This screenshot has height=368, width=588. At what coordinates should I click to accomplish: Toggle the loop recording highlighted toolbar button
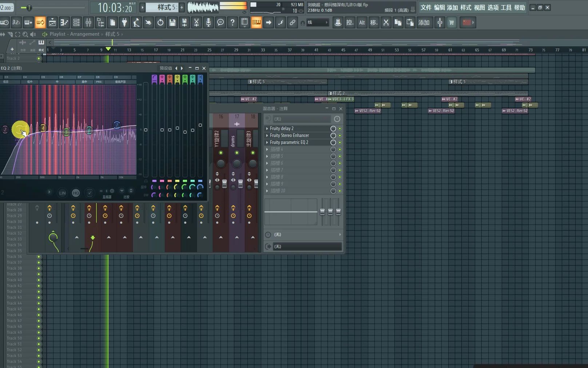pos(40,23)
